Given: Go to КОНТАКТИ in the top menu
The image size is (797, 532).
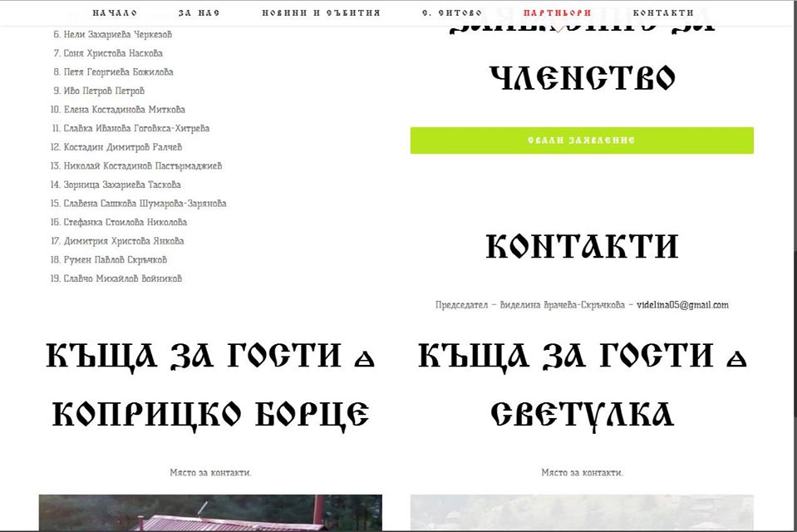Looking at the screenshot, I should tap(663, 12).
